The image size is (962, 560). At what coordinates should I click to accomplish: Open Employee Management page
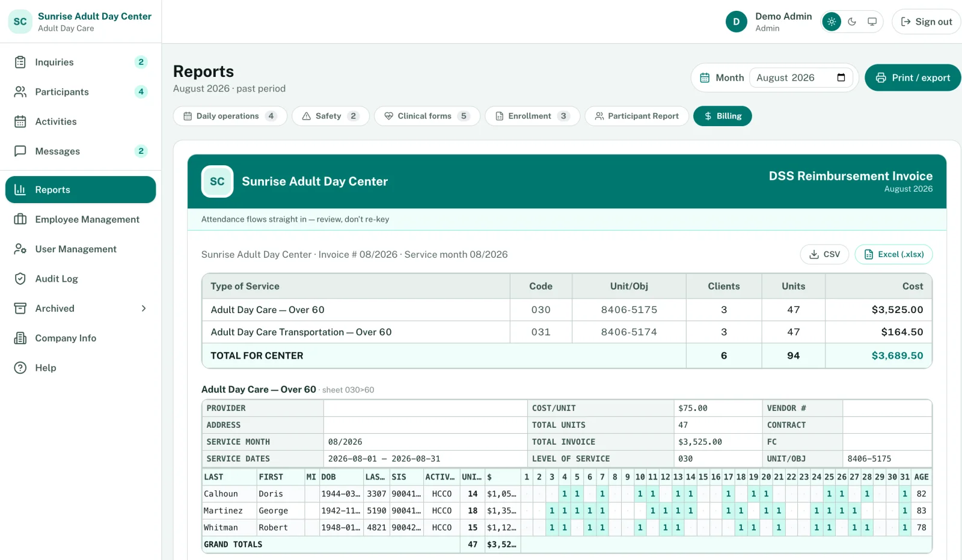click(81, 219)
